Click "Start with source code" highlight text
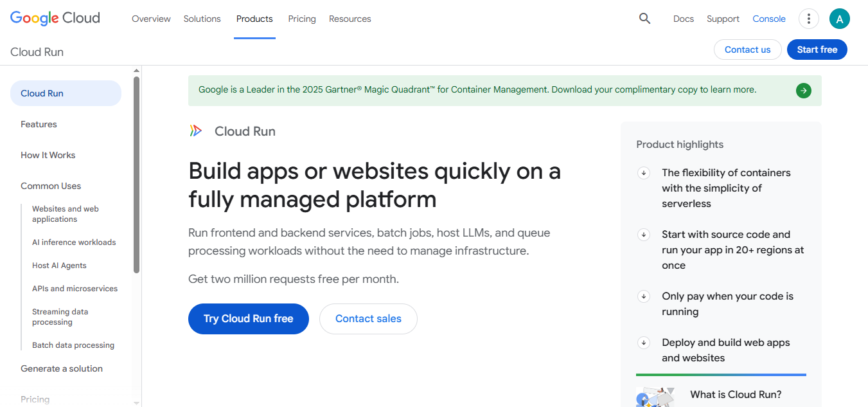 click(733, 250)
